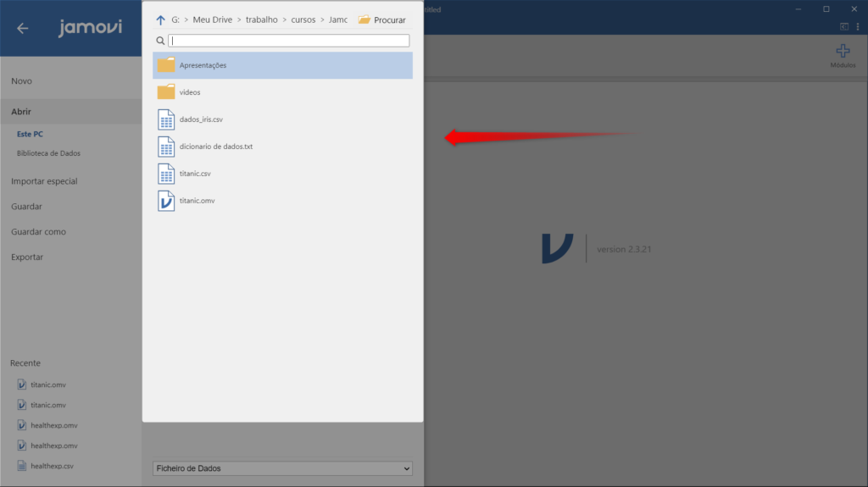Select Novo in the side menu

(x=21, y=80)
